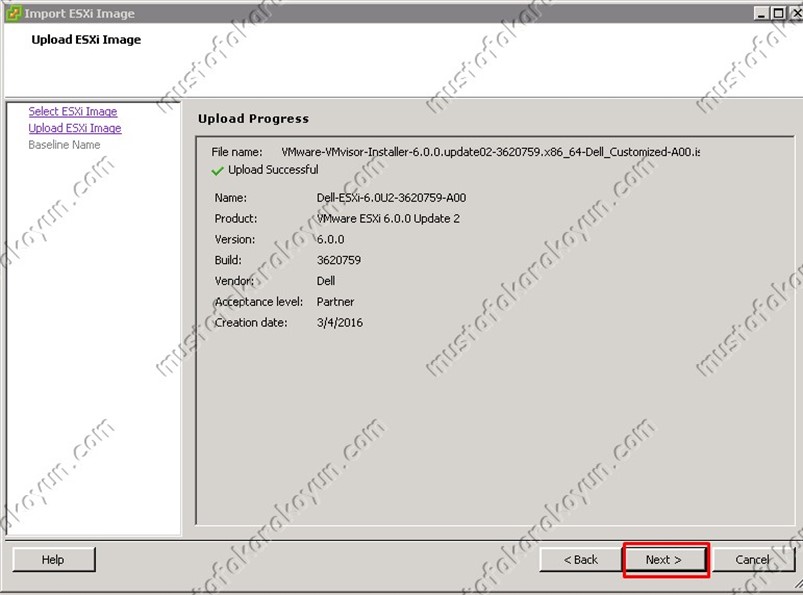Screen dimensions: 803x595
Task: Click the build number 3620759
Action: point(339,260)
